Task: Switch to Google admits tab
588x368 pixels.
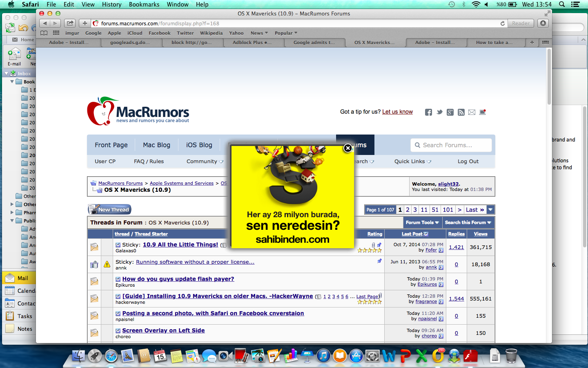Action: tap(314, 43)
